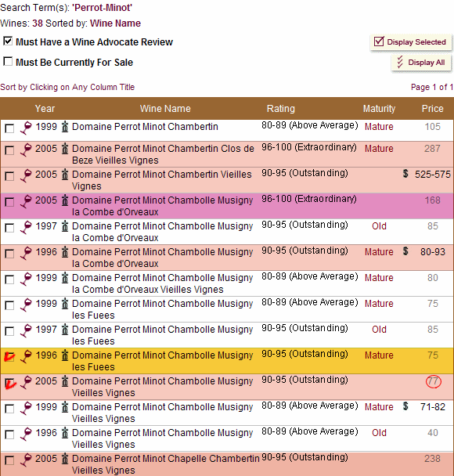Toggle checkbox for 1996 les Fuees
Viewport: 454px width, 476px height.
tap(9, 357)
